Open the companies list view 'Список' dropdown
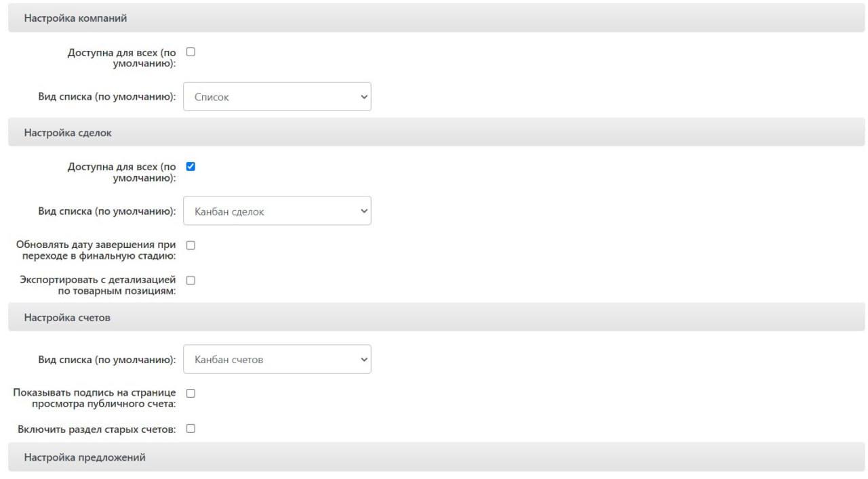 277,97
